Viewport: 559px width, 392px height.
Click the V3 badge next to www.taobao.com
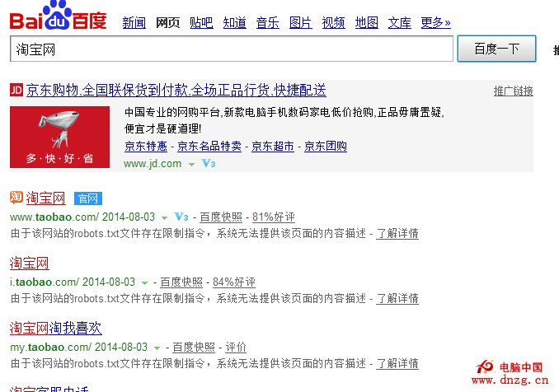click(x=181, y=217)
